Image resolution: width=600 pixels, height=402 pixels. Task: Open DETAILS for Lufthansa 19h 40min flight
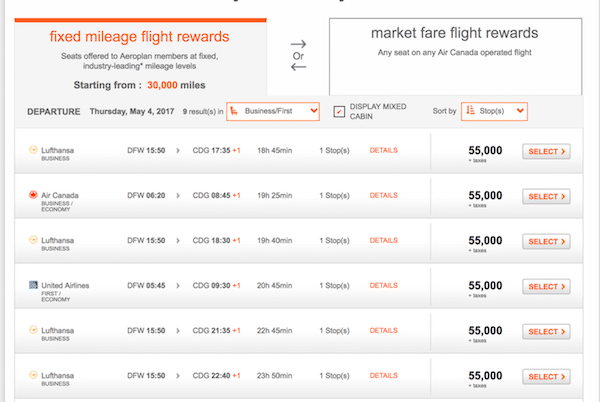click(383, 241)
